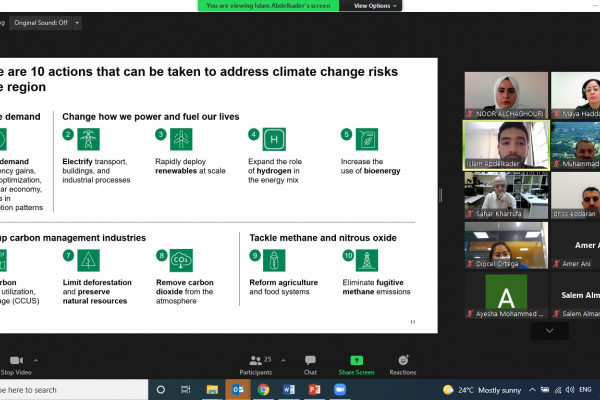The height and width of the screenshot is (400, 600).
Task: Click the green Share Screen icon
Action: pos(356,361)
